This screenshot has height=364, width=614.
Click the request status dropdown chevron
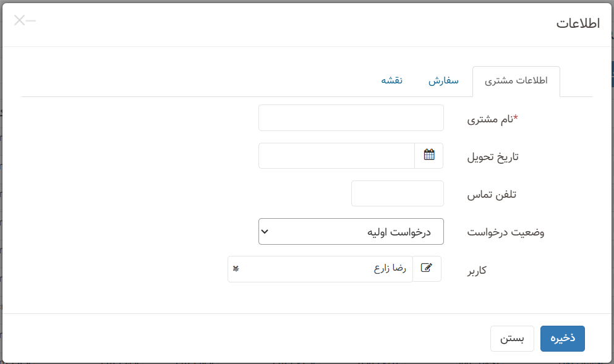click(x=266, y=231)
